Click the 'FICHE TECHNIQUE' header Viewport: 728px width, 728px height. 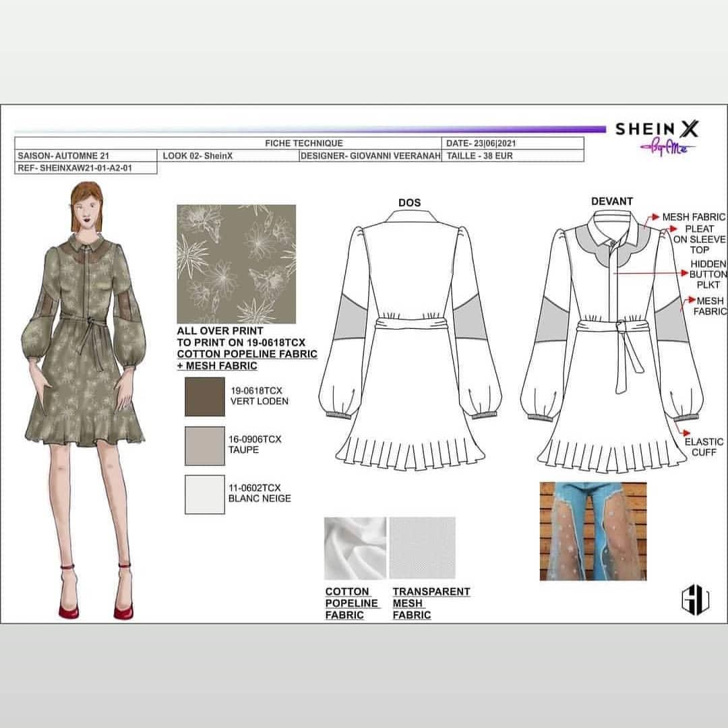point(303,143)
